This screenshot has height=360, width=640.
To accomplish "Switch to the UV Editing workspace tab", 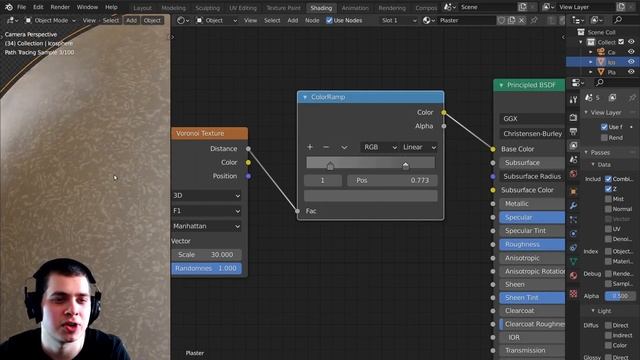I will [243, 8].
